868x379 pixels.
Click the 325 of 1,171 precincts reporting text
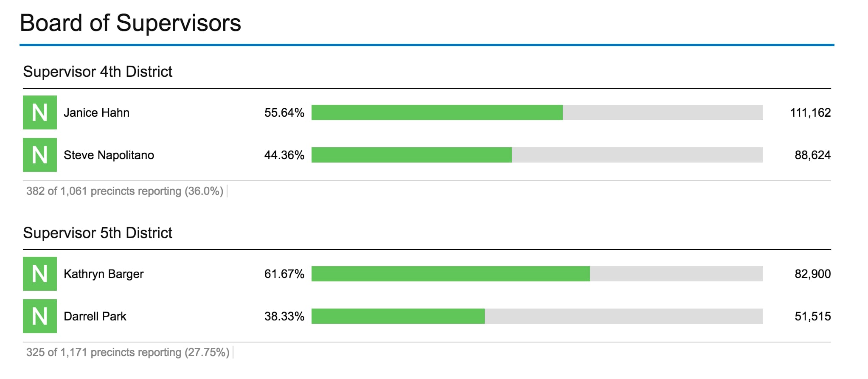click(128, 352)
